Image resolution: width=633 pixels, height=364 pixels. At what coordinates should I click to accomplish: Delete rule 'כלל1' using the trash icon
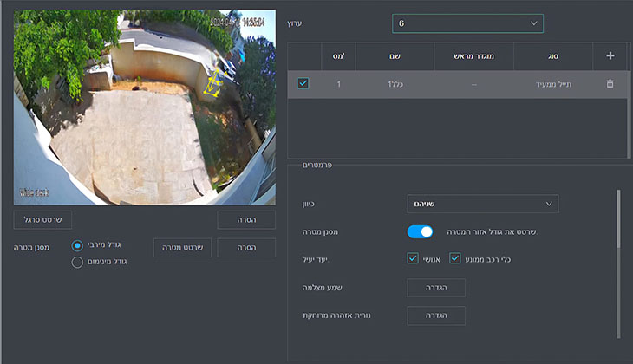[x=610, y=83]
